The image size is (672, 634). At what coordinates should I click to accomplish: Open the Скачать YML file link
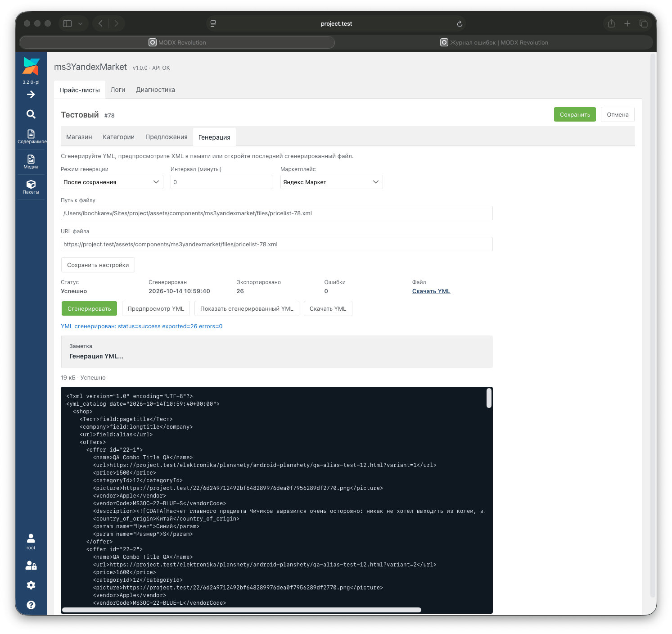click(431, 291)
